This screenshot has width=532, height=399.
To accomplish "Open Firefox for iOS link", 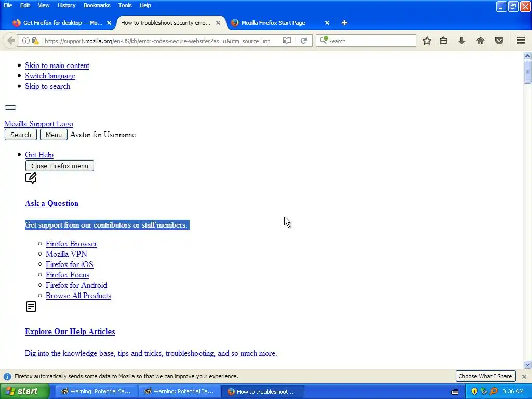I will [x=69, y=264].
